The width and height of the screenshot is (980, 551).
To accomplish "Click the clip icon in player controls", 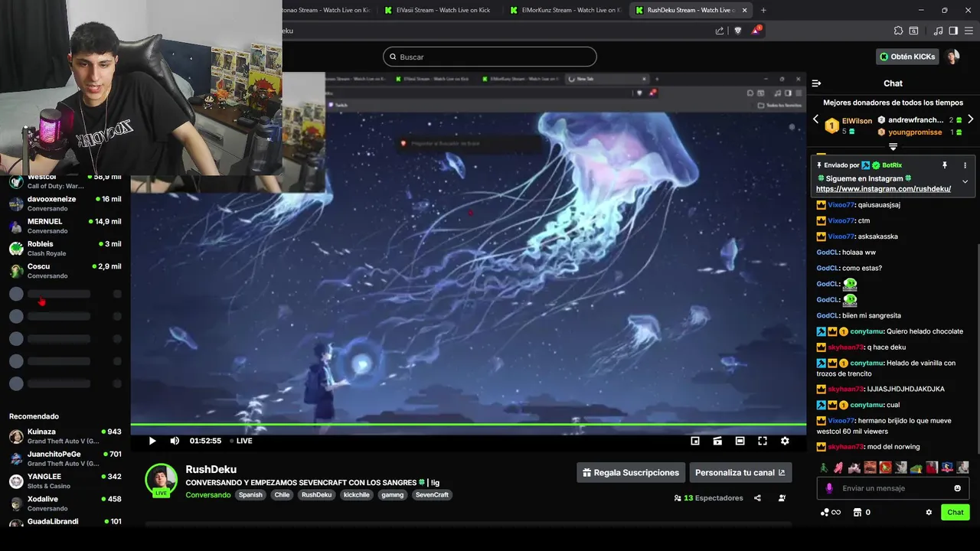I will click(x=717, y=441).
